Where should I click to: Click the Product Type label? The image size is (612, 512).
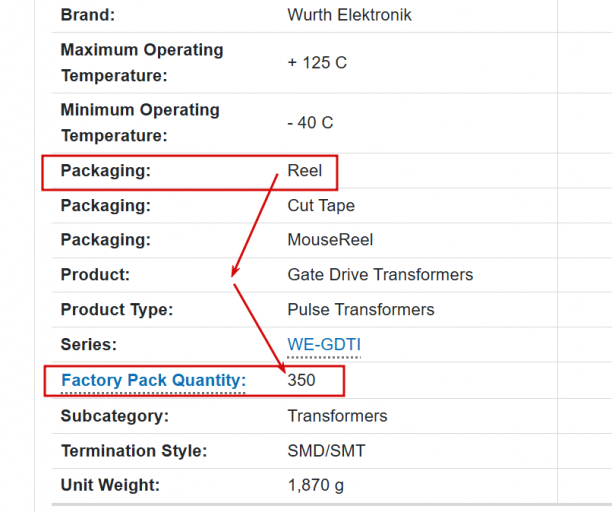116,309
